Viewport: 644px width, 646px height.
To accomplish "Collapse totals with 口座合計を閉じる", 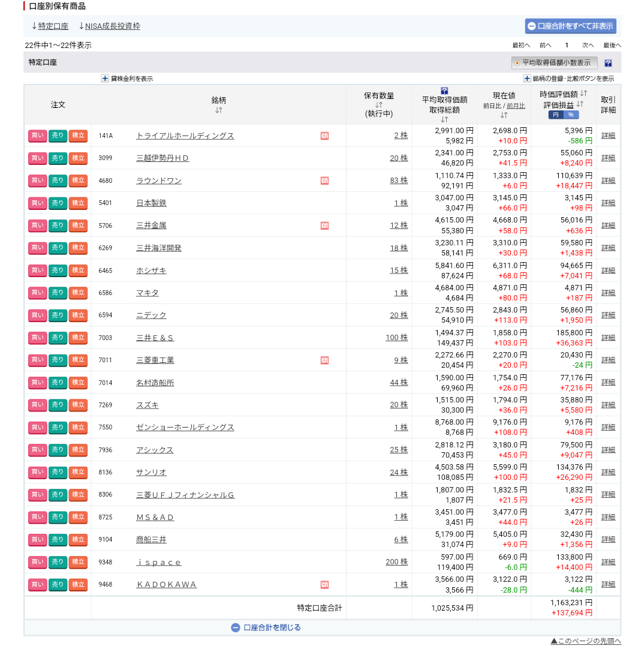I will click(266, 627).
